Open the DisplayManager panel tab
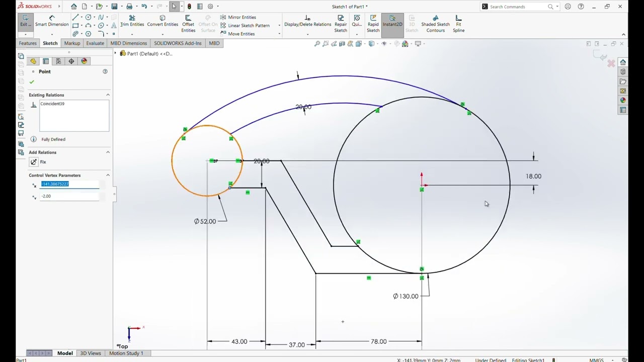The image size is (644, 362). click(x=84, y=61)
